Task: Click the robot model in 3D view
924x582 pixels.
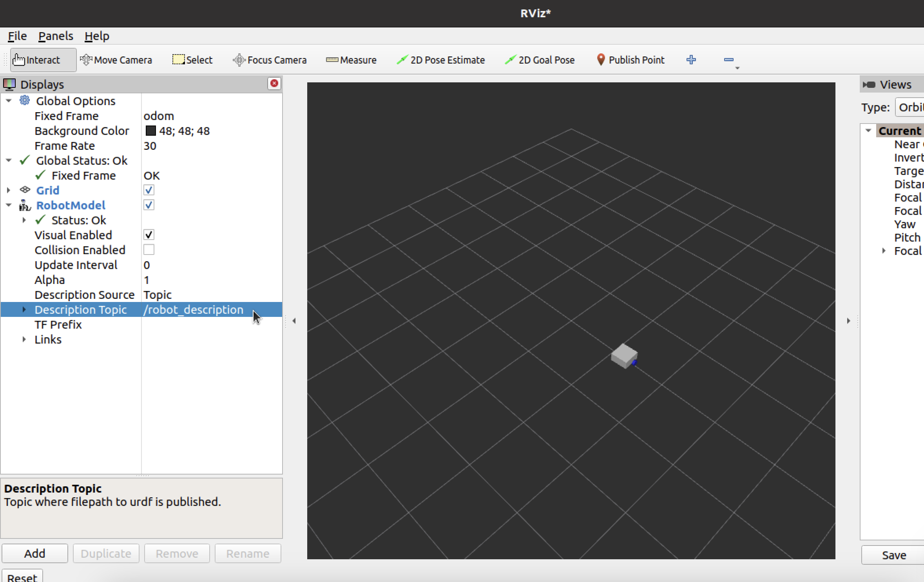Action: [x=624, y=356]
